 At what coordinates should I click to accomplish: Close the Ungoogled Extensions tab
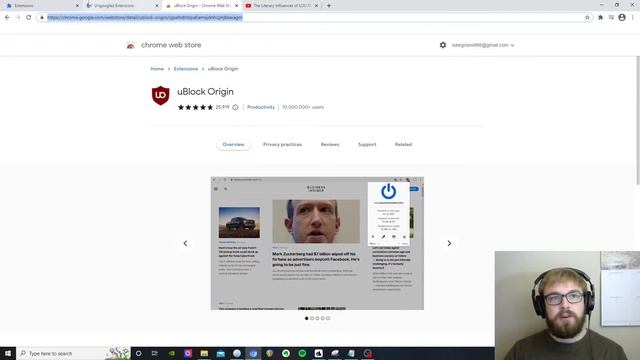157,6
